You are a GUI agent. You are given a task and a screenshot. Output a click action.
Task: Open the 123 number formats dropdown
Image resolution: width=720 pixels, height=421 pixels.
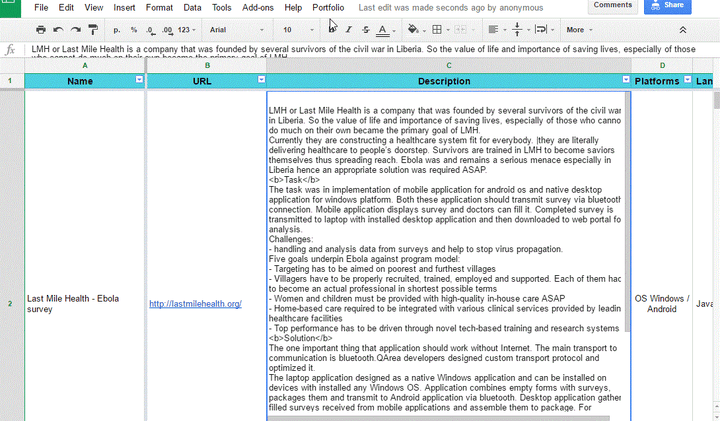click(186, 30)
